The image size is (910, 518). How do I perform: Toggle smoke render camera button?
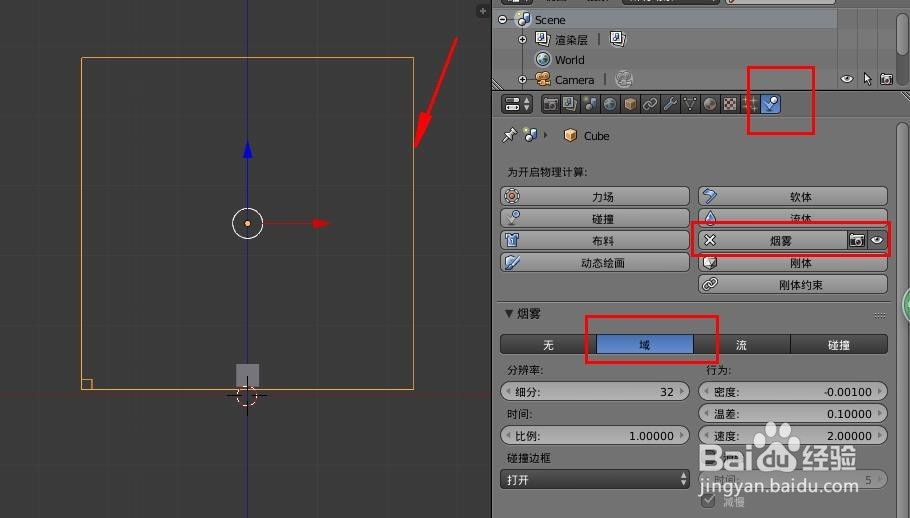(857, 240)
